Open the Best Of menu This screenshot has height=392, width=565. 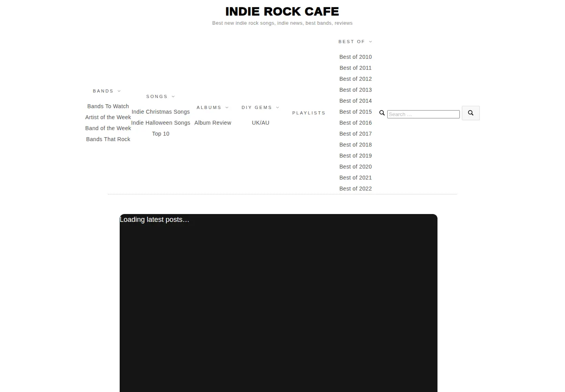click(352, 42)
